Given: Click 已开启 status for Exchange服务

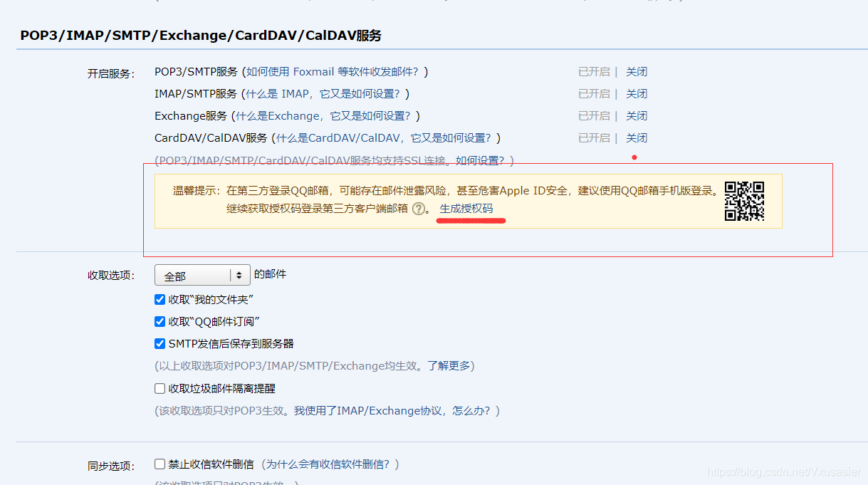Looking at the screenshot, I should tap(594, 116).
